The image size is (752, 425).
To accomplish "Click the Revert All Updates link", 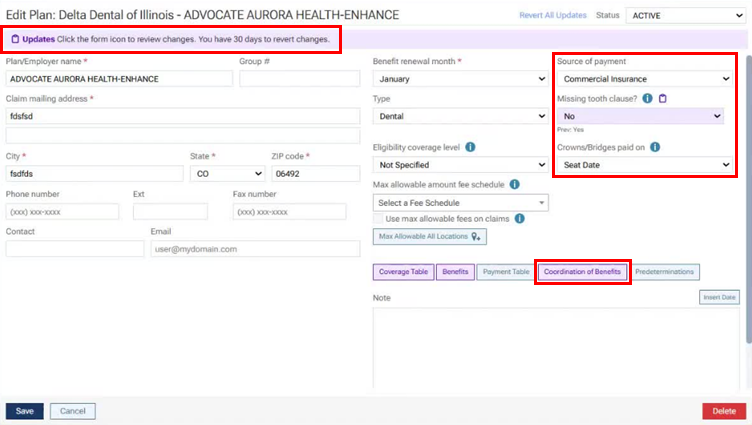I will coord(552,16).
